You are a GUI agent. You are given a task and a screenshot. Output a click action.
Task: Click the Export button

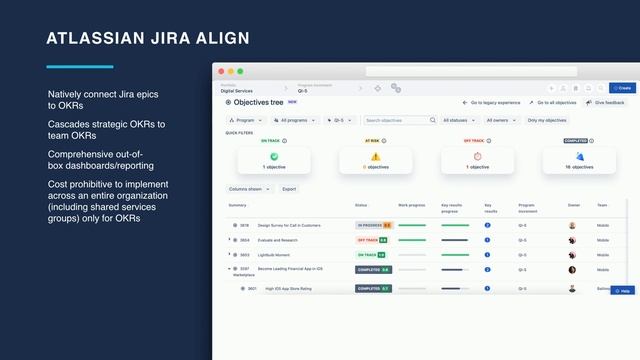pyautogui.click(x=289, y=189)
